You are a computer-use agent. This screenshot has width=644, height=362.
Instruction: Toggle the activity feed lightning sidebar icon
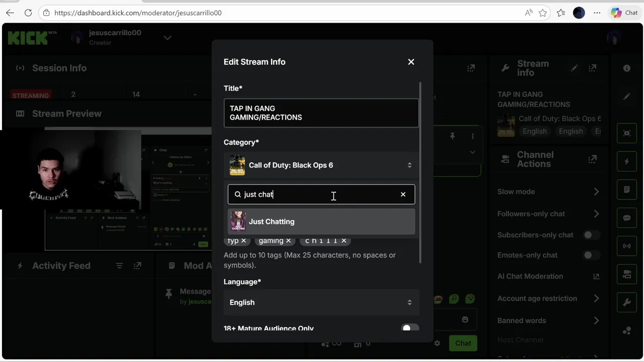626,161
